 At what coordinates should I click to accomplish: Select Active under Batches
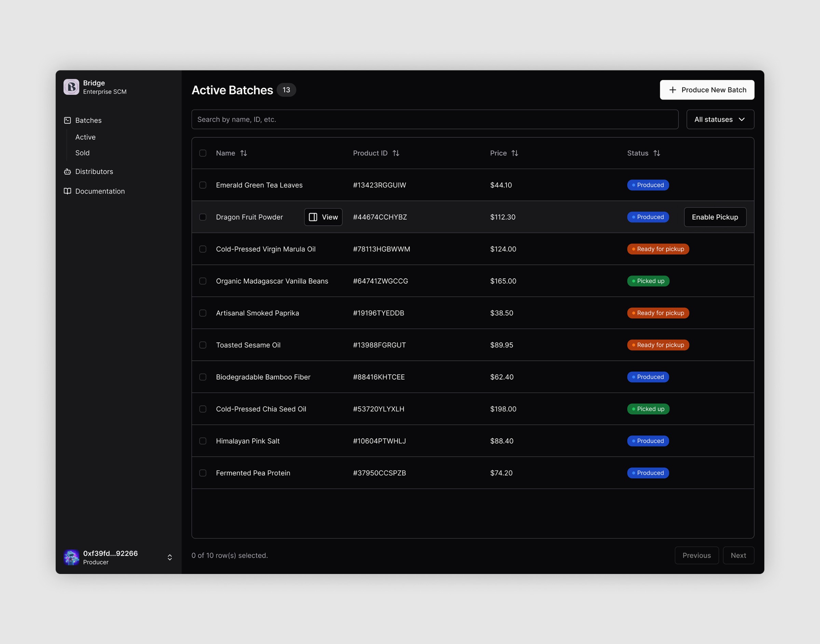pyautogui.click(x=85, y=137)
